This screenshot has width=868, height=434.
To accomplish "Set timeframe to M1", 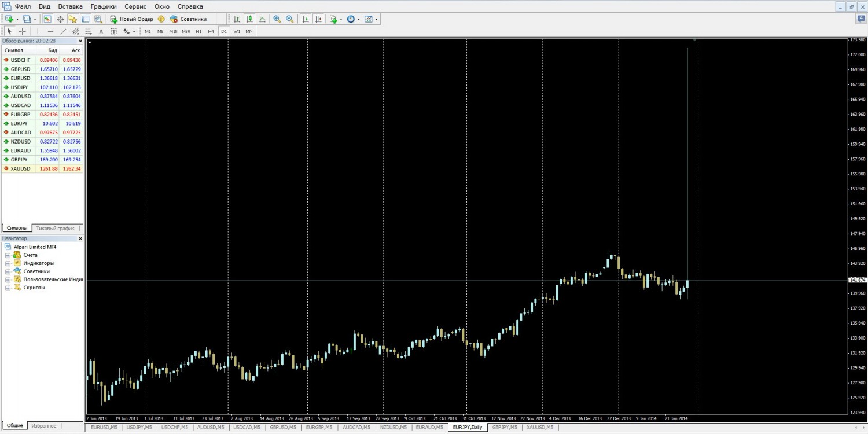I will point(148,31).
